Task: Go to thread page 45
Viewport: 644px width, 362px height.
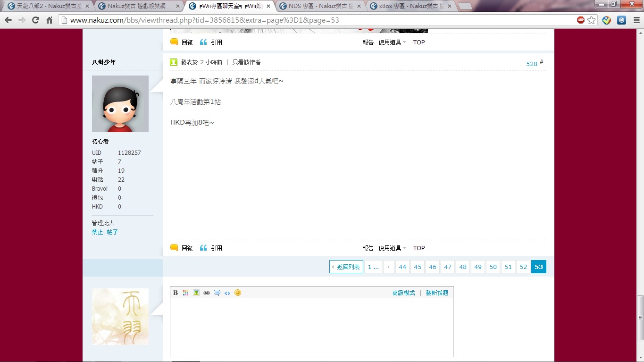Action: tap(418, 267)
